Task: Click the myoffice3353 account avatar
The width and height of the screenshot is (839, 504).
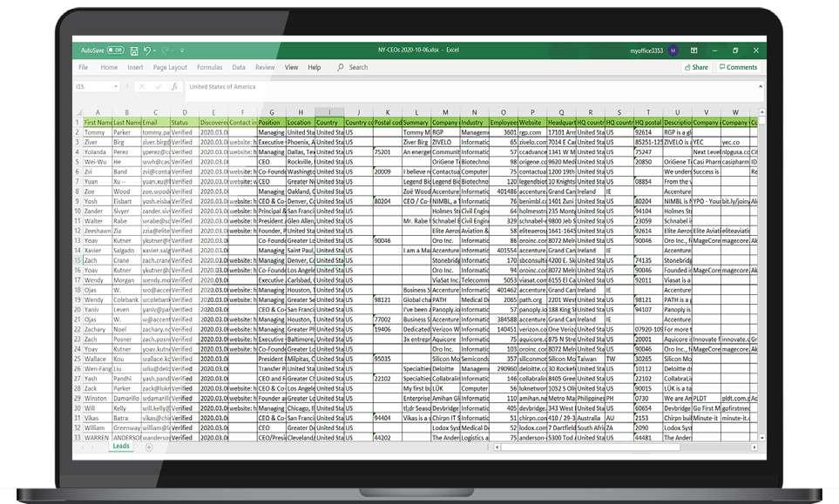Action: [673, 50]
